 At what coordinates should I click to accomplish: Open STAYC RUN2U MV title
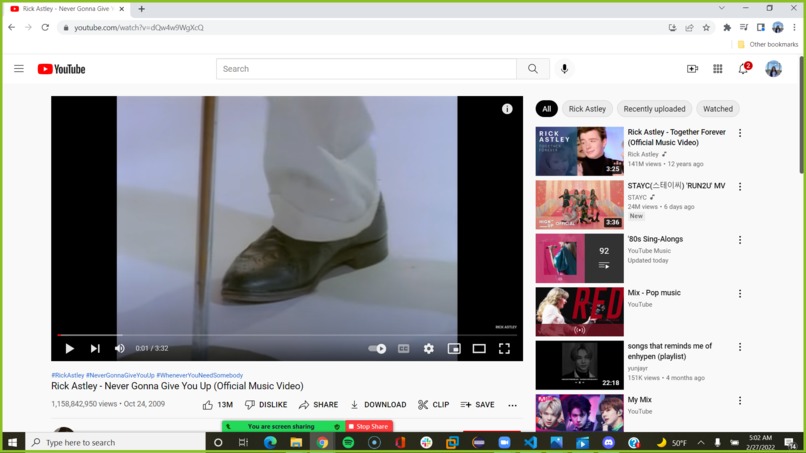coord(676,186)
